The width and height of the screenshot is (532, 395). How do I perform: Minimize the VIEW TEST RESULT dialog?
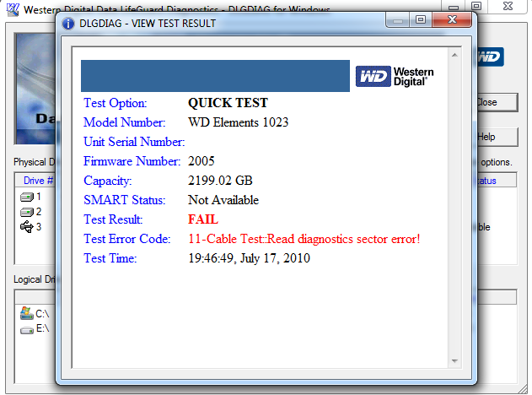click(x=398, y=20)
